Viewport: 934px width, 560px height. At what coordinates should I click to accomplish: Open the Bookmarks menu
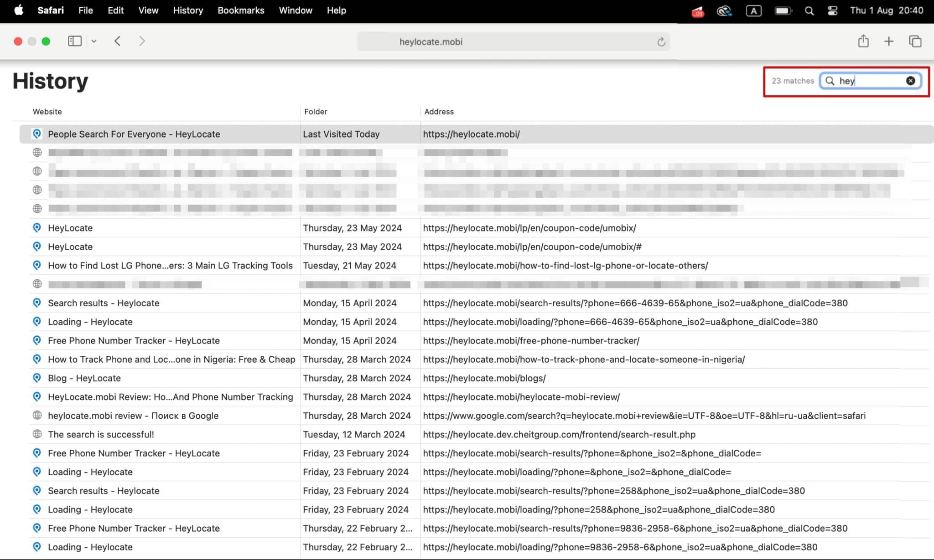coord(241,10)
